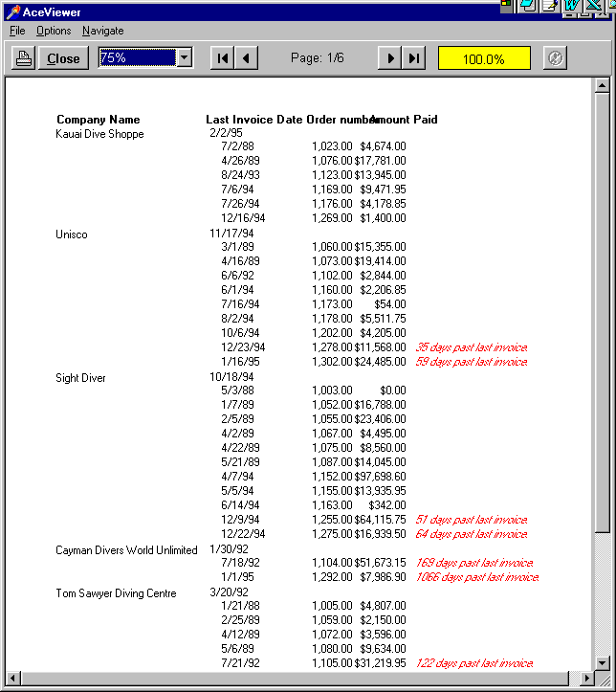Viewport: 616px width, 692px height.
Task: Click order number 1,255.00
Action: (x=333, y=520)
